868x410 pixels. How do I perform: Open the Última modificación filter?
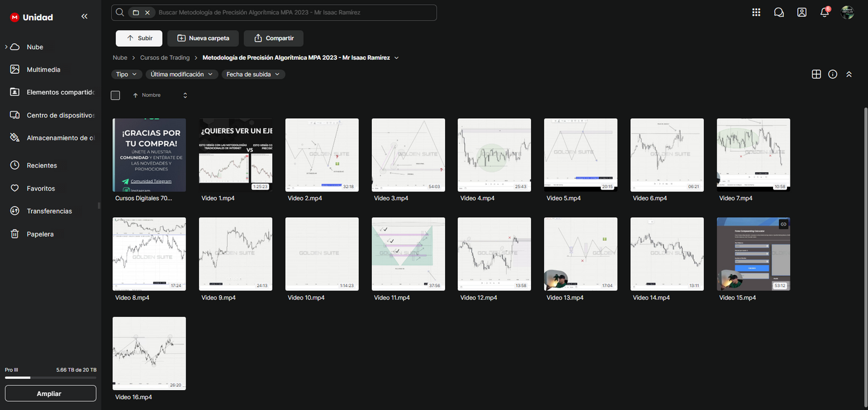pyautogui.click(x=182, y=74)
